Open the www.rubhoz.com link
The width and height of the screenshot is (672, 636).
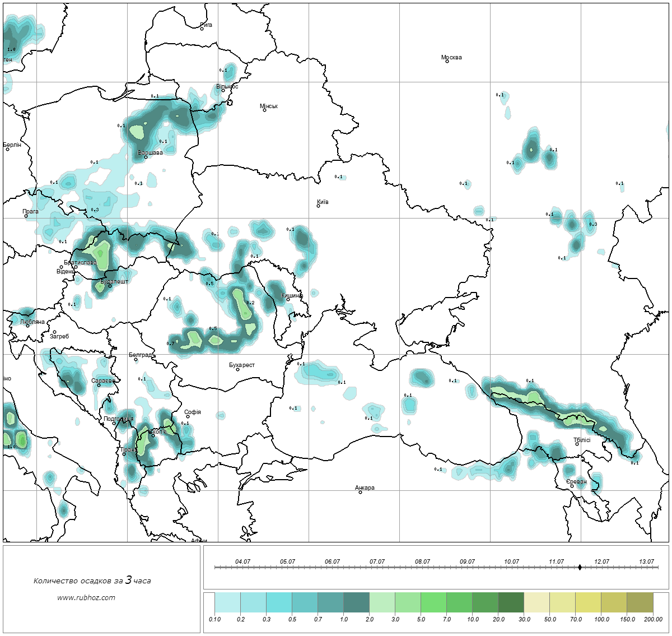coord(86,597)
